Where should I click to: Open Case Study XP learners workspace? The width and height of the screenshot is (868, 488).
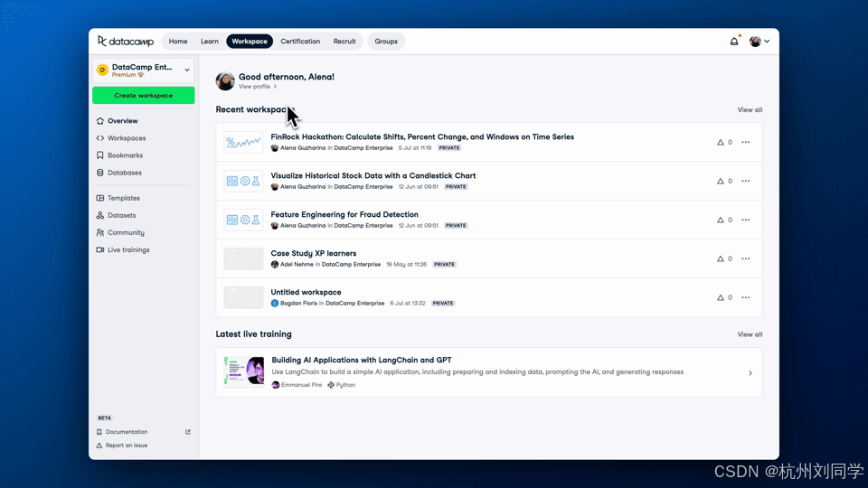click(x=314, y=253)
